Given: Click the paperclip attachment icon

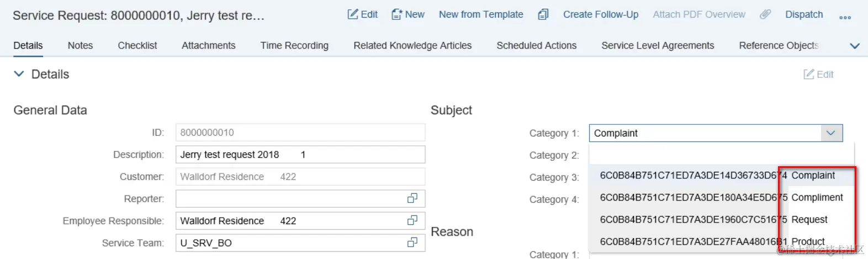Looking at the screenshot, I should tap(765, 14).
